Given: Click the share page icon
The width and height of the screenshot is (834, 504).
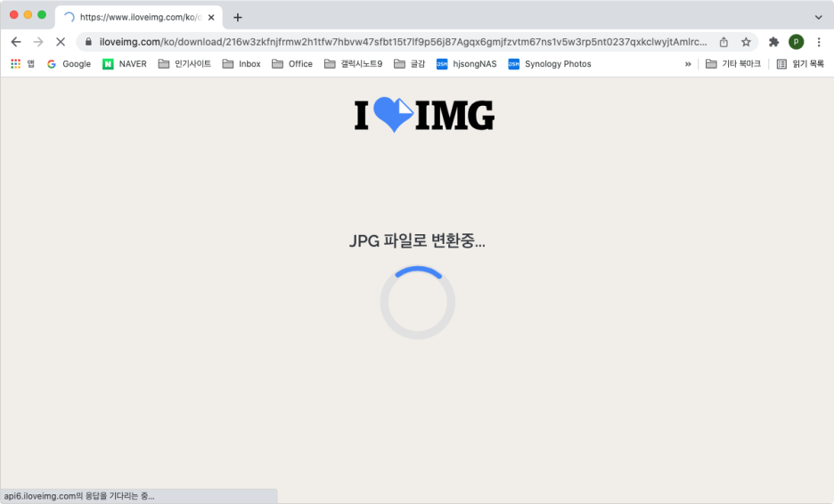Looking at the screenshot, I should coord(724,42).
